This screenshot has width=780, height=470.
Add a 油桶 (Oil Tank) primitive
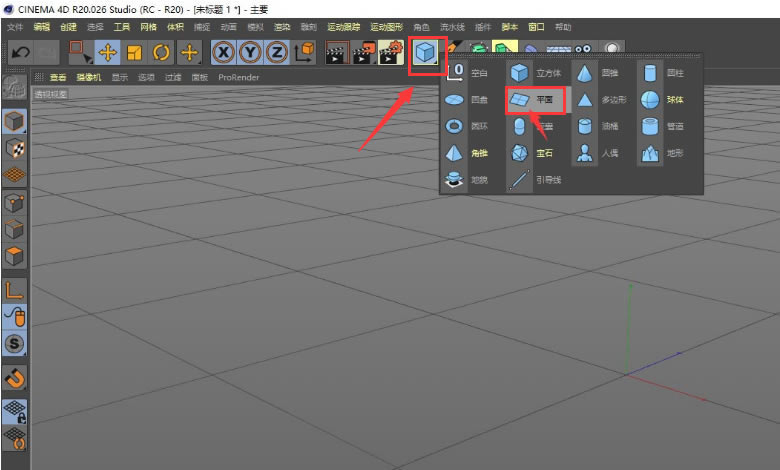coord(599,126)
